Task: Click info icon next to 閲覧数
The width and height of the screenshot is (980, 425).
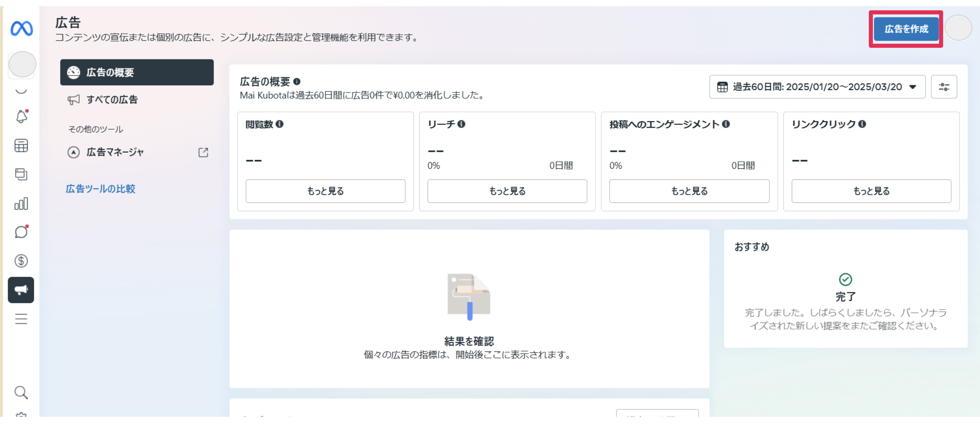Action: pyautogui.click(x=280, y=124)
